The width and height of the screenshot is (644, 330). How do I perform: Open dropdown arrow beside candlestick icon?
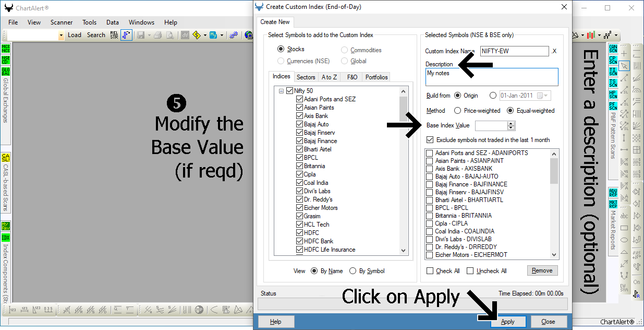tap(600, 35)
